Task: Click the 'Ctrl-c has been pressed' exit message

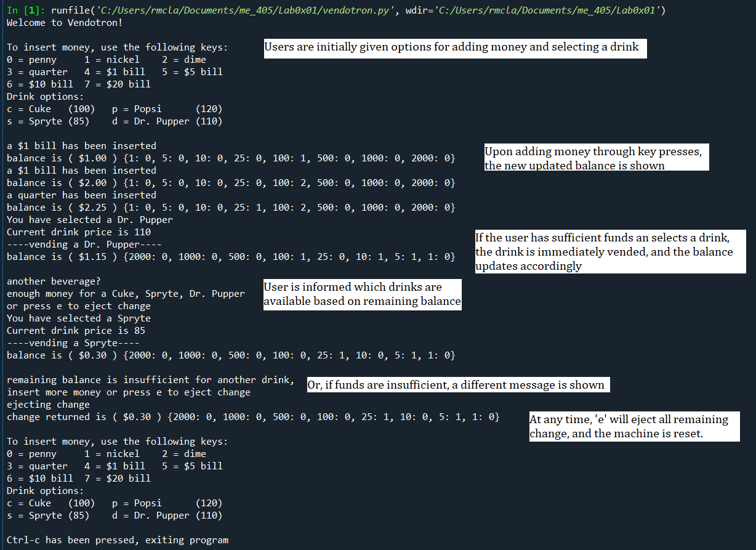Action: click(118, 540)
